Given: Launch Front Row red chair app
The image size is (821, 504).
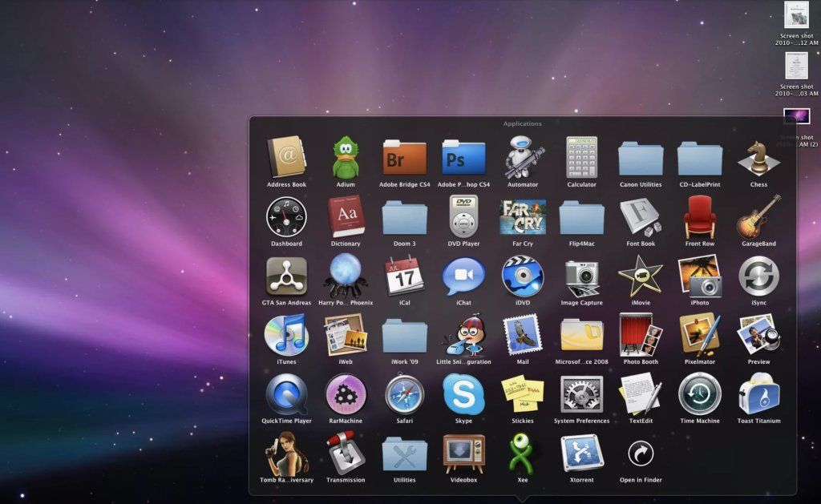Looking at the screenshot, I should pos(699,216).
